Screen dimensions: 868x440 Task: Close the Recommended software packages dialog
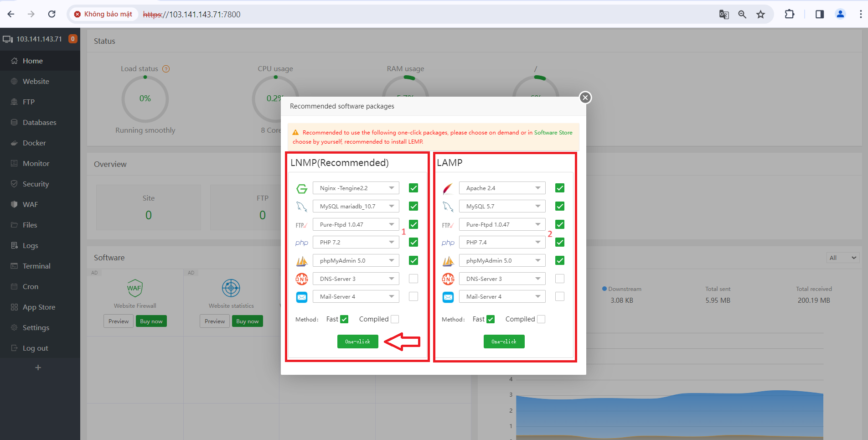(x=585, y=98)
